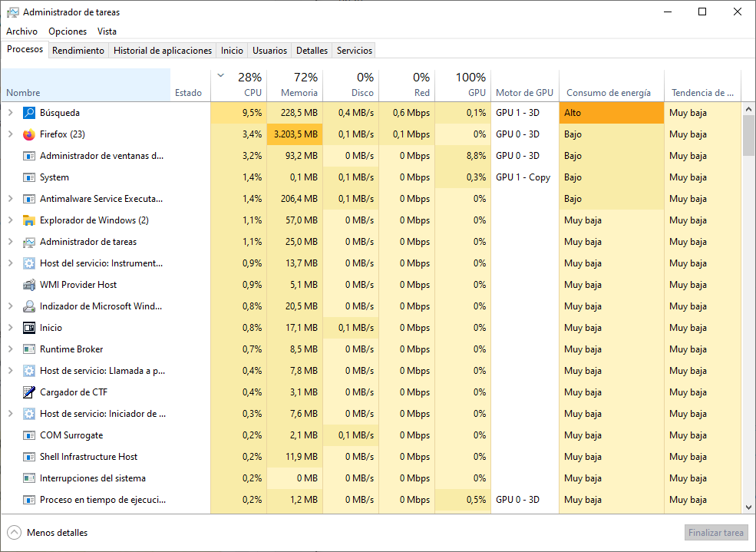This screenshot has width=756, height=552.
Task: Open the Archivo menu
Action: click(x=21, y=31)
